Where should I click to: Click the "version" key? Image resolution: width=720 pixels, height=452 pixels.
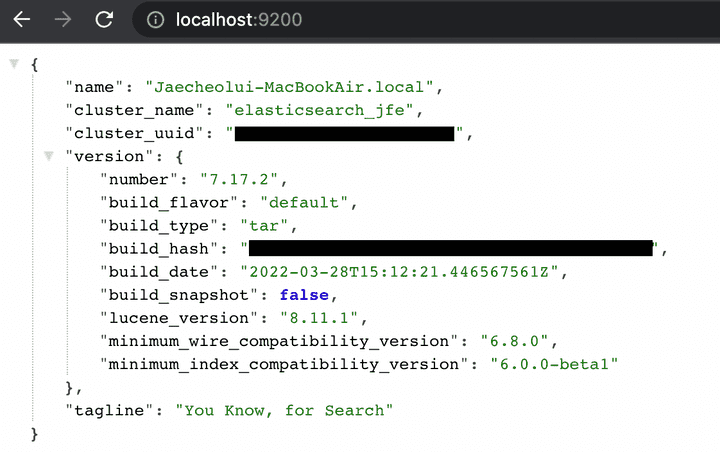pyautogui.click(x=109, y=157)
